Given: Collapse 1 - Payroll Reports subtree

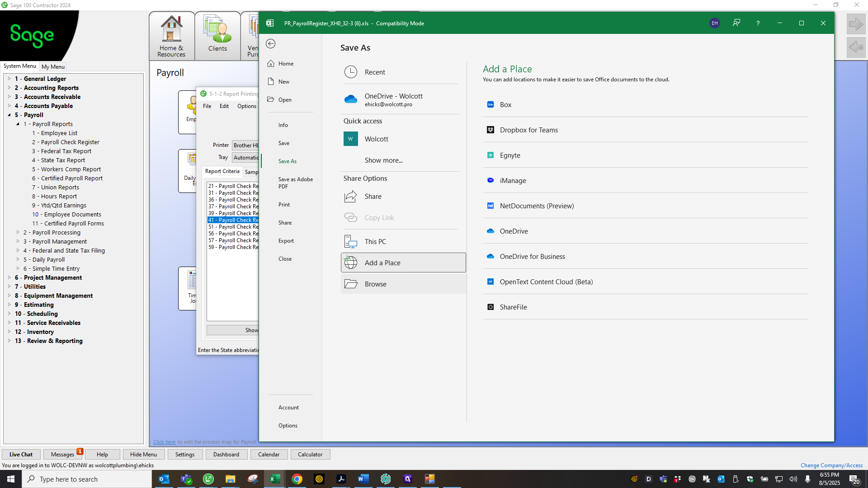Looking at the screenshot, I should pyautogui.click(x=18, y=124).
